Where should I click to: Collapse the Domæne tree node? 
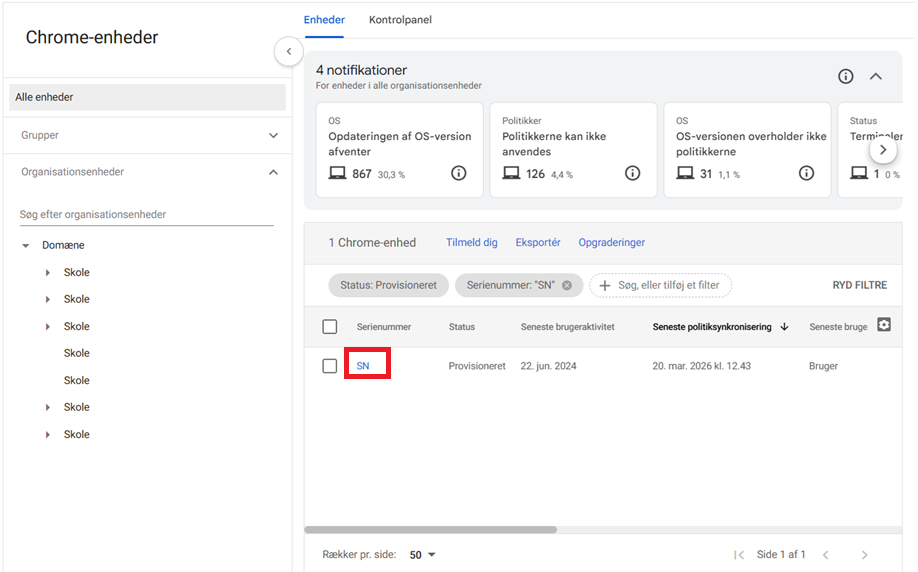click(x=26, y=246)
